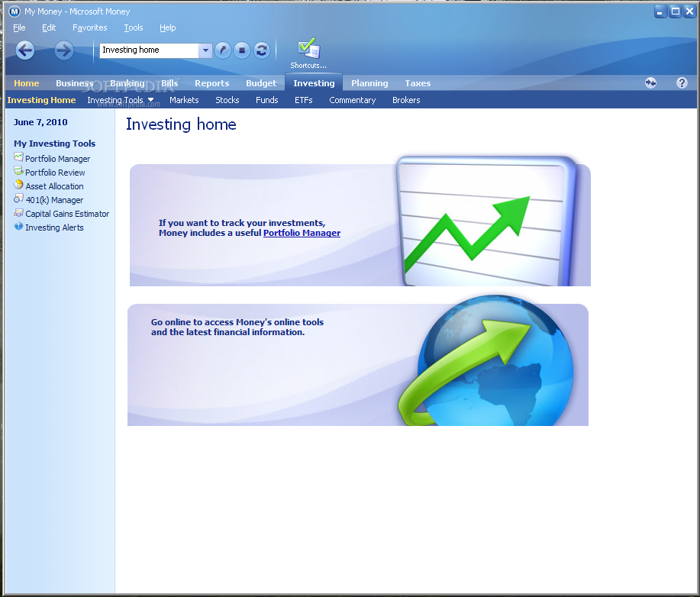The width and height of the screenshot is (700, 597).
Task: Follow the Portfolio Manager hyperlink in banner
Action: tap(302, 233)
